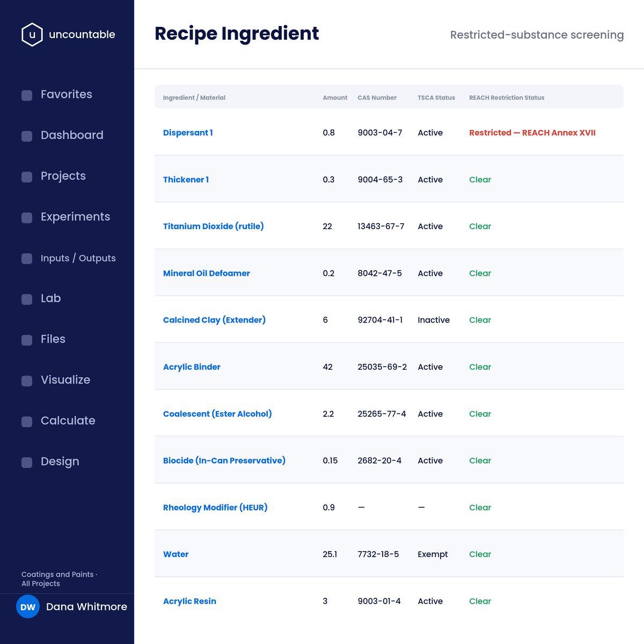Click the Files sidebar icon
This screenshot has width=644, height=644.
(27, 340)
